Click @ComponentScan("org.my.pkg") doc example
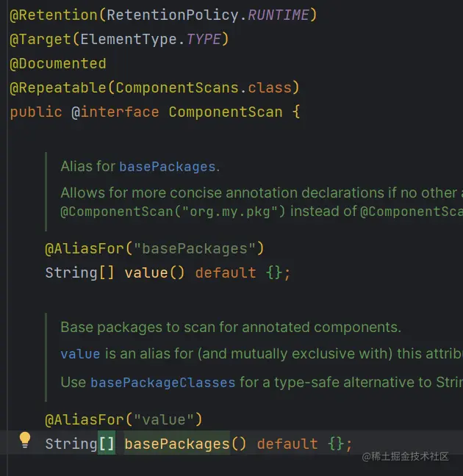The height and width of the screenshot is (476, 463). click(173, 212)
